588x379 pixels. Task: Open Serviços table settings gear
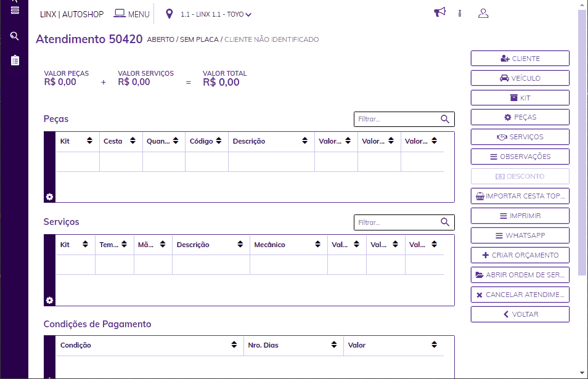tap(49, 300)
